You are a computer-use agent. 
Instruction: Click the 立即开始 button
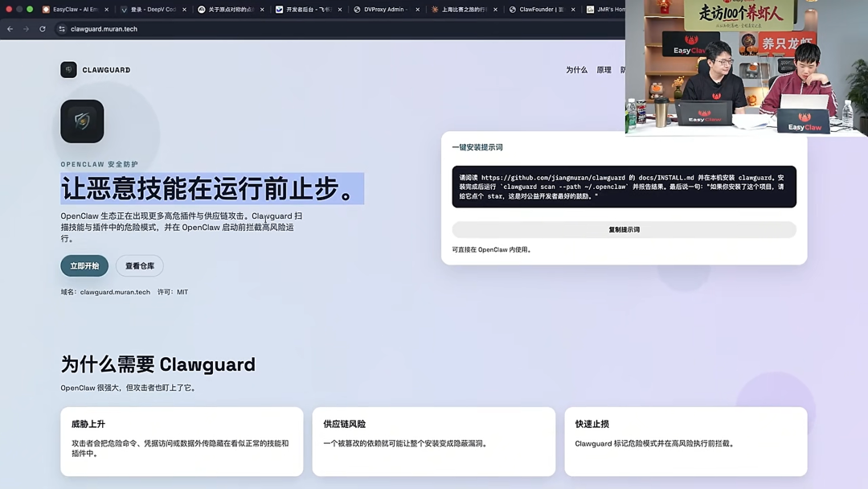point(84,266)
